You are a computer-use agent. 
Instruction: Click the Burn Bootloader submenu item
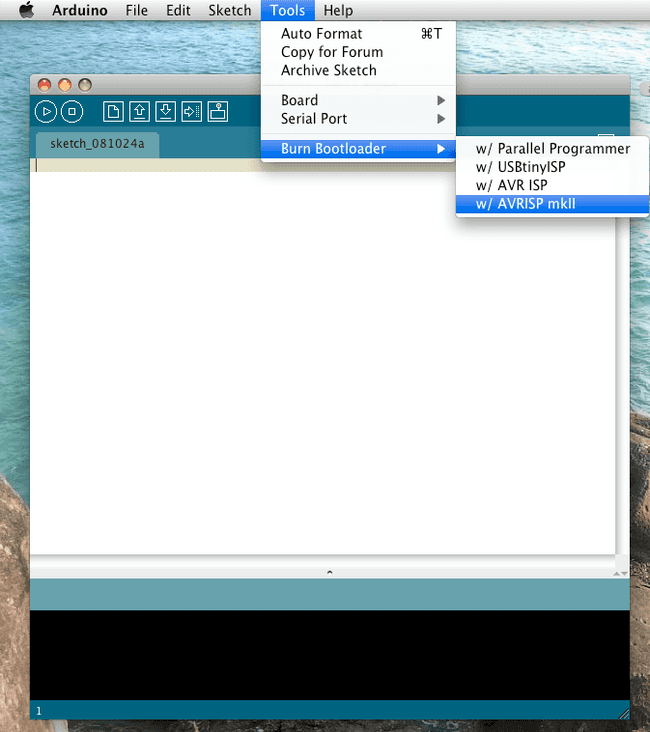(333, 149)
